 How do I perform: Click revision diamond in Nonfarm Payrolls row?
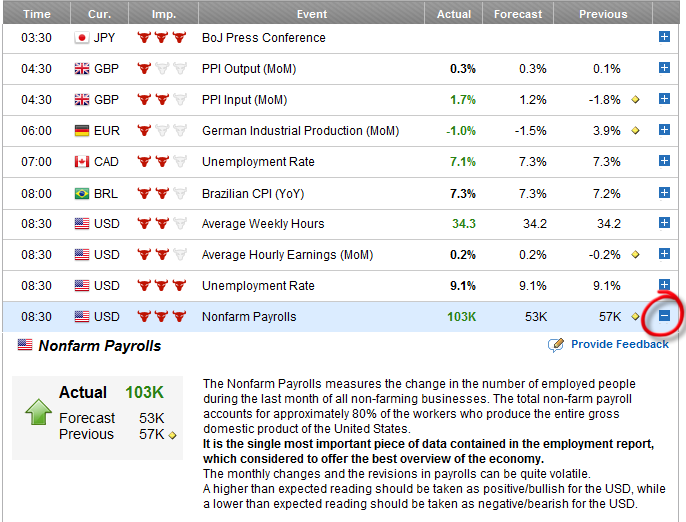pyautogui.click(x=635, y=316)
